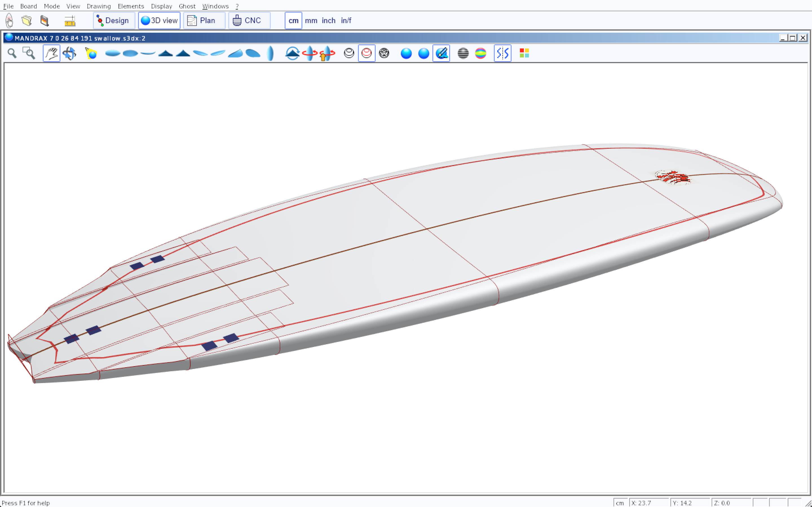Activate the 3D rotate view tool

pyautogui.click(x=69, y=53)
